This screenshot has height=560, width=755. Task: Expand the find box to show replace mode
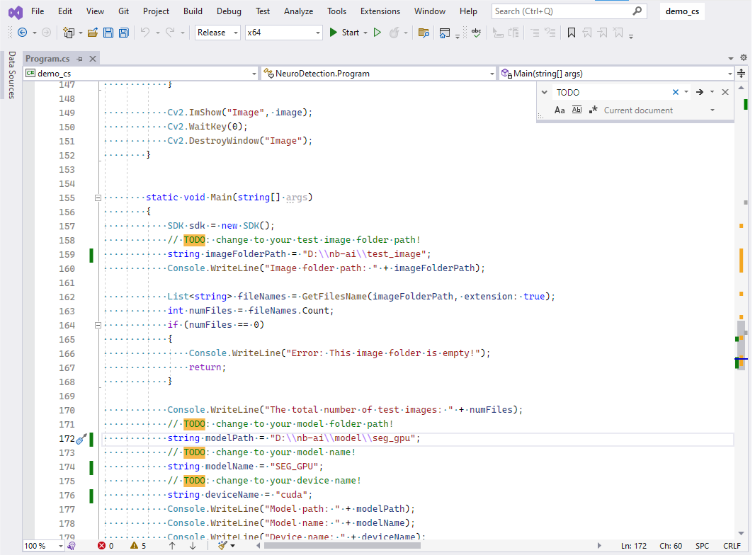pos(545,93)
